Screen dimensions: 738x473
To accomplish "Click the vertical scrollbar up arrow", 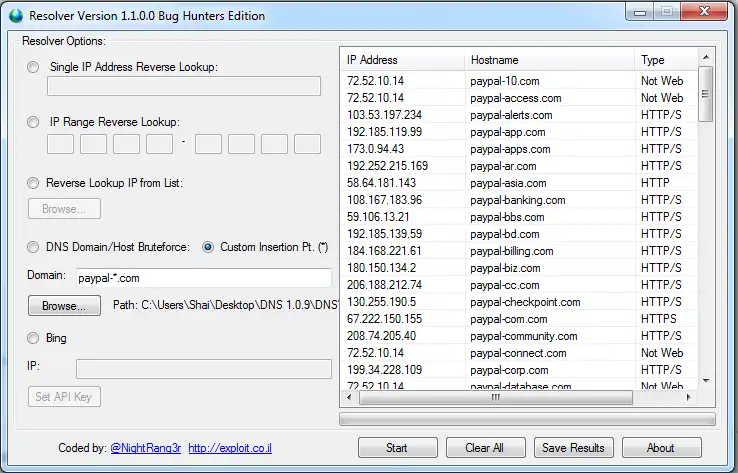I will click(x=706, y=57).
